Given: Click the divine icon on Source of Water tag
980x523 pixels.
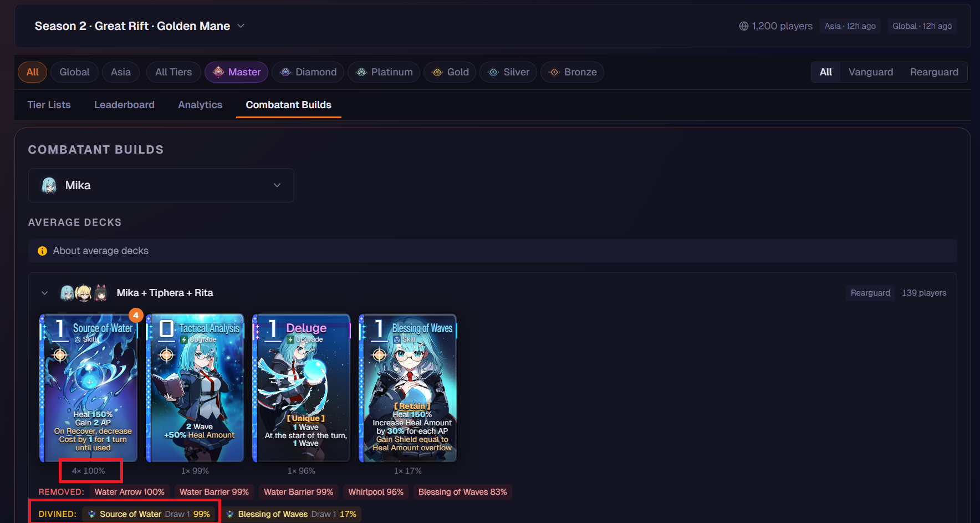Looking at the screenshot, I should 92,514.
